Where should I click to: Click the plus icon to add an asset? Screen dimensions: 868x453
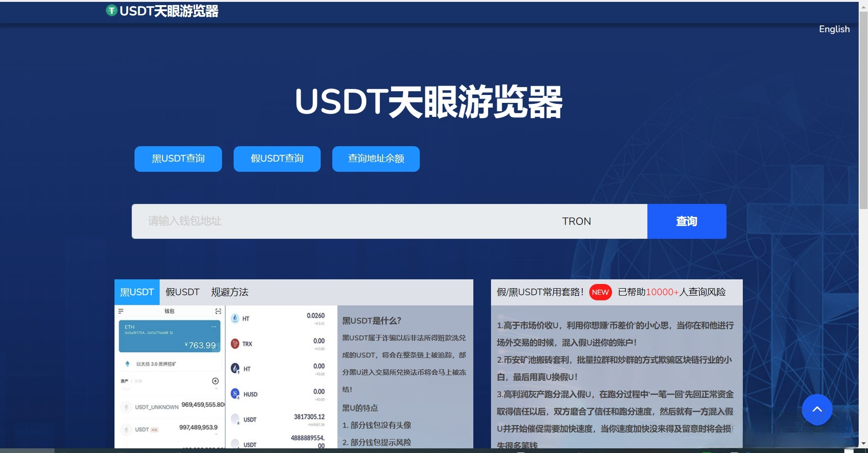(x=215, y=381)
